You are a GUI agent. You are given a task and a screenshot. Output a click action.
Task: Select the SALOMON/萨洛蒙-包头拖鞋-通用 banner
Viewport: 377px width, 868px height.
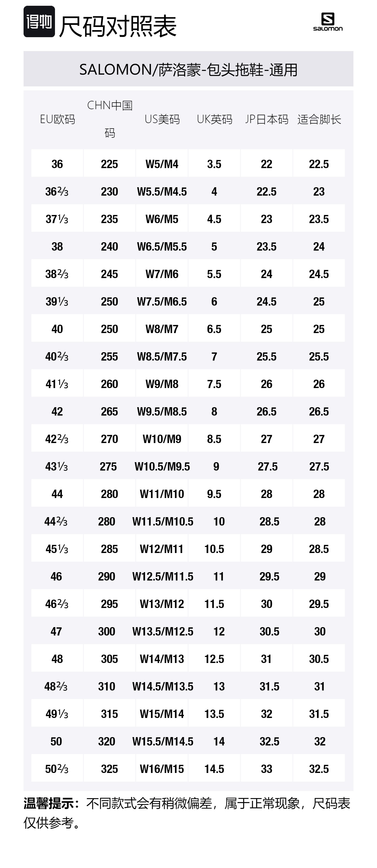click(188, 69)
